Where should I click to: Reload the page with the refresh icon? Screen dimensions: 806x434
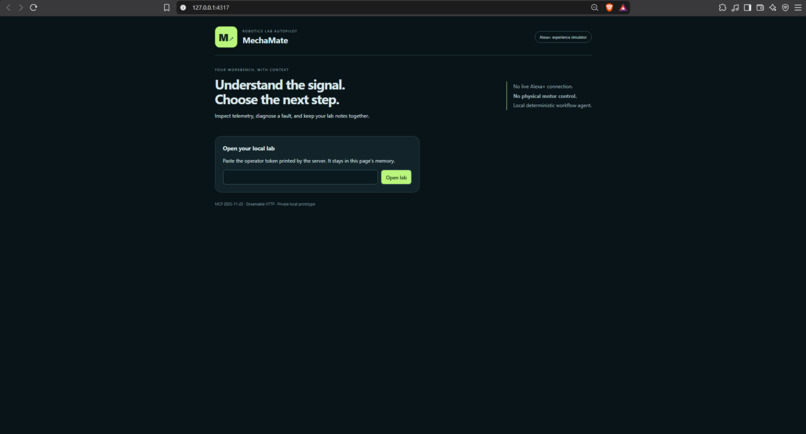pos(33,8)
